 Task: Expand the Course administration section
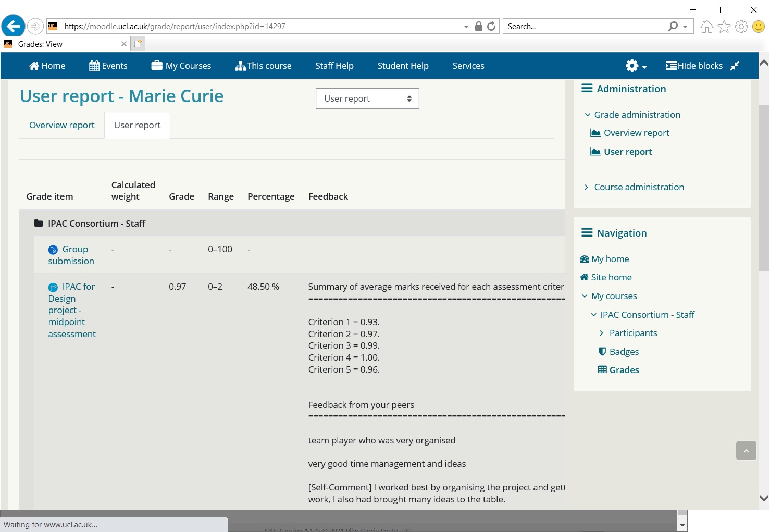587,187
